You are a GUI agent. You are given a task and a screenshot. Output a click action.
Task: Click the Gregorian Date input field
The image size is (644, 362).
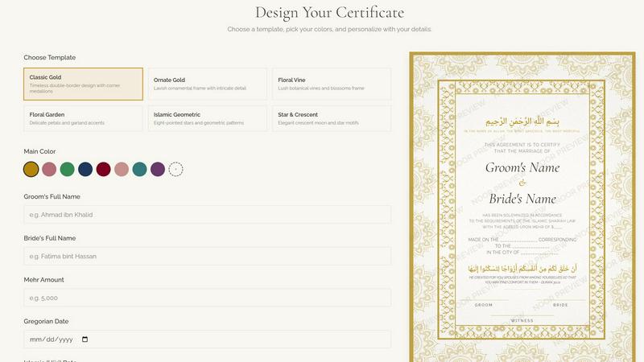click(208, 339)
